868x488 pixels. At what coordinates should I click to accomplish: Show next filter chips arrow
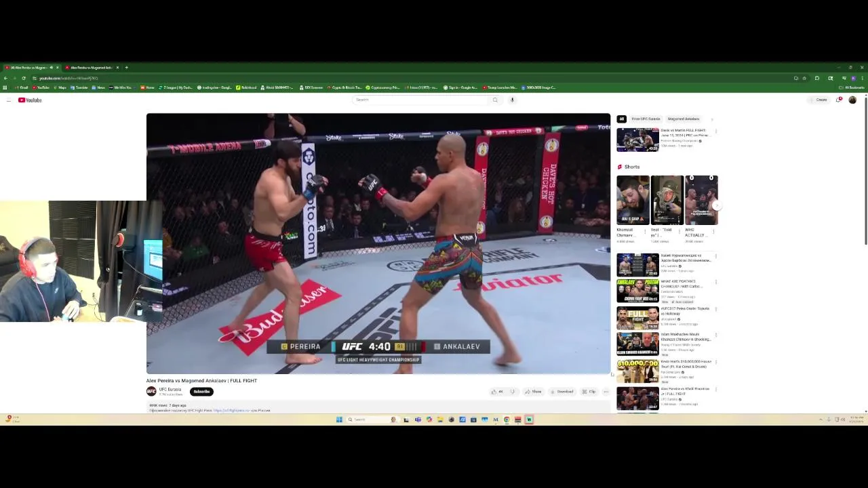coord(713,119)
